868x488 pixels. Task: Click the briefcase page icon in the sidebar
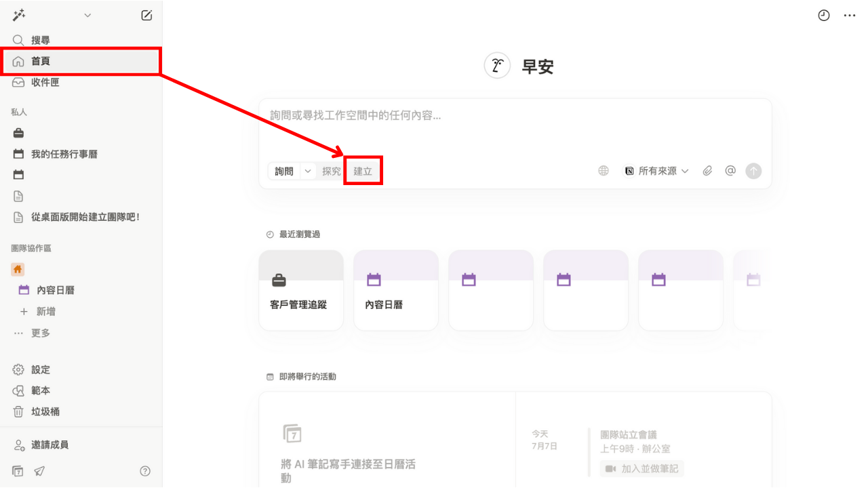pos(18,133)
